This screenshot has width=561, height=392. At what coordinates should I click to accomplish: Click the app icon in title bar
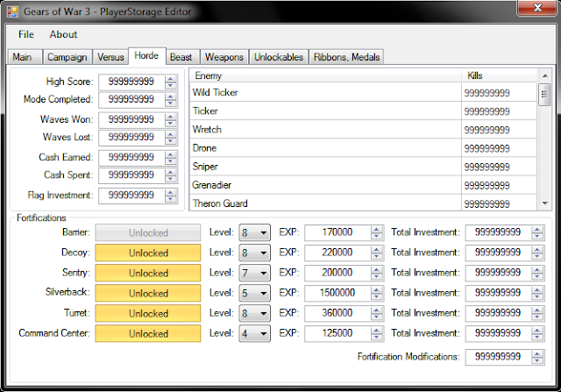pyautogui.click(x=12, y=11)
